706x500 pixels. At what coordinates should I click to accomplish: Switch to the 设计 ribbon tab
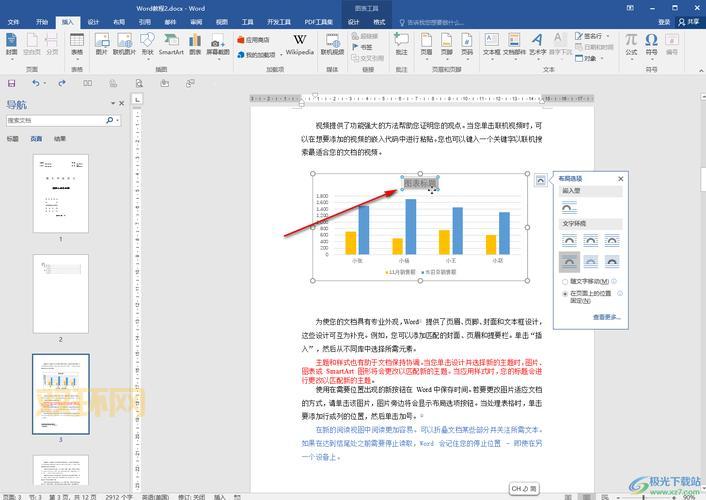[93, 21]
